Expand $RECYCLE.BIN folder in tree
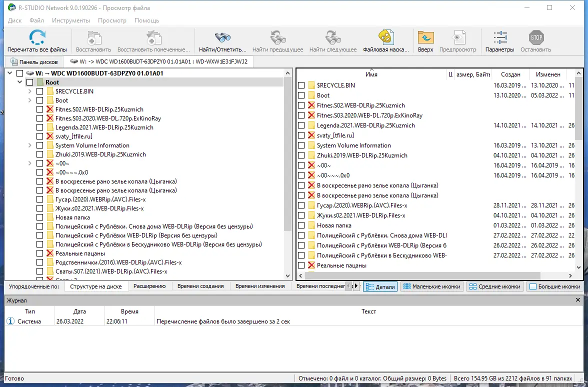This screenshot has width=588, height=387. pyautogui.click(x=29, y=91)
